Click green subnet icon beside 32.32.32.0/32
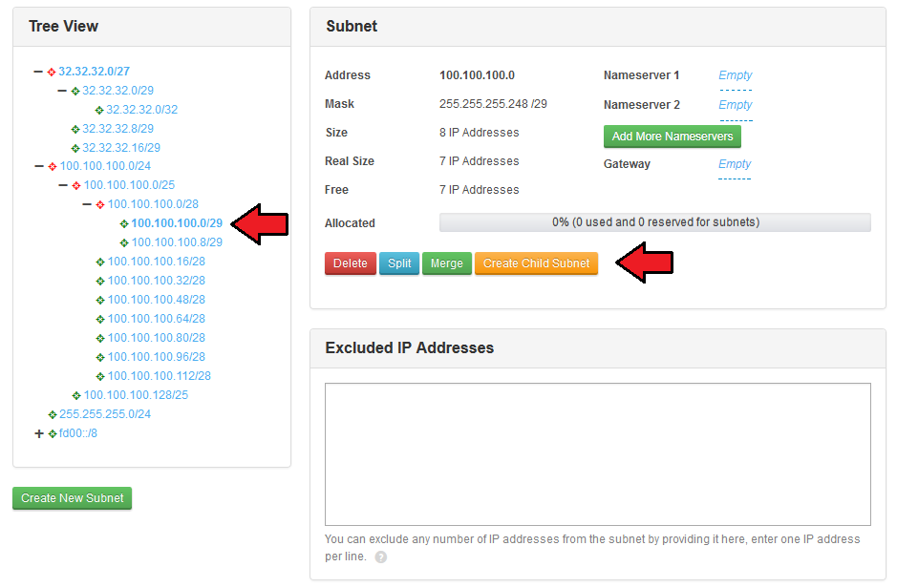The width and height of the screenshot is (897, 588). (99, 111)
